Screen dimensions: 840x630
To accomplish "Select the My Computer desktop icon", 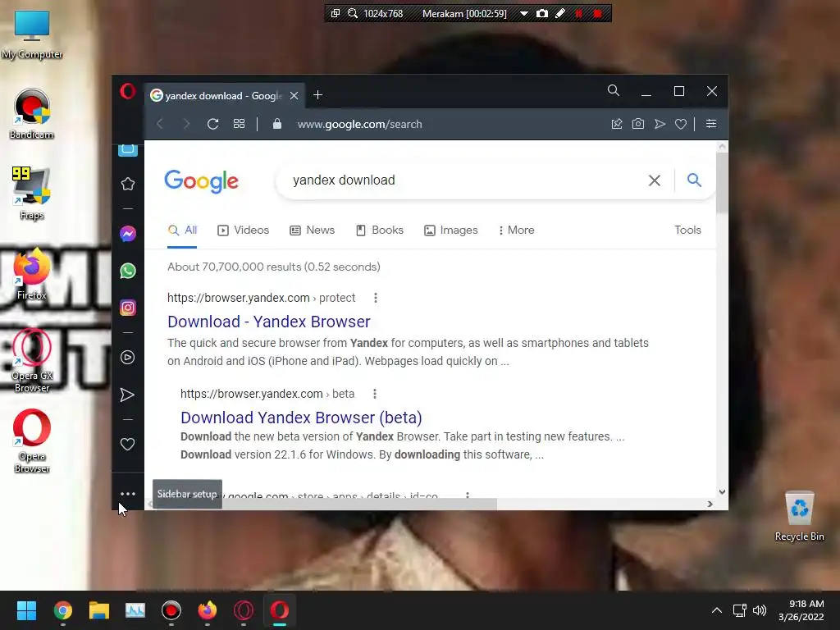I will tap(32, 34).
